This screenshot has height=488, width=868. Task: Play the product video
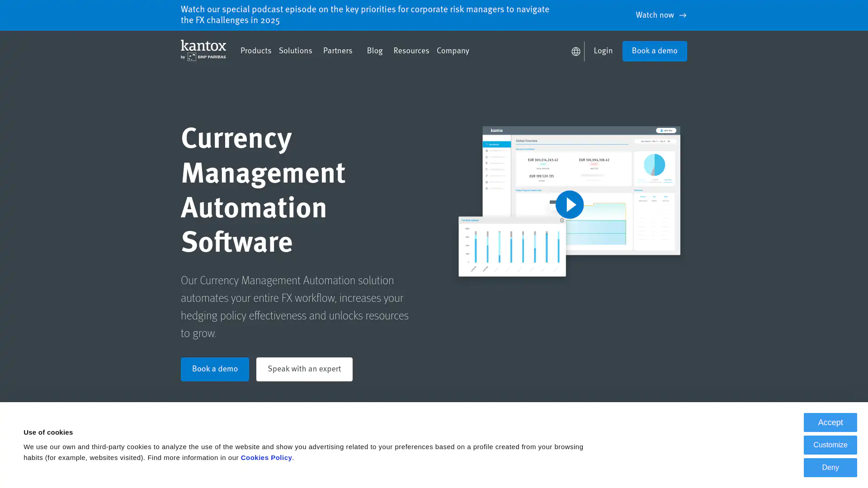(x=569, y=205)
